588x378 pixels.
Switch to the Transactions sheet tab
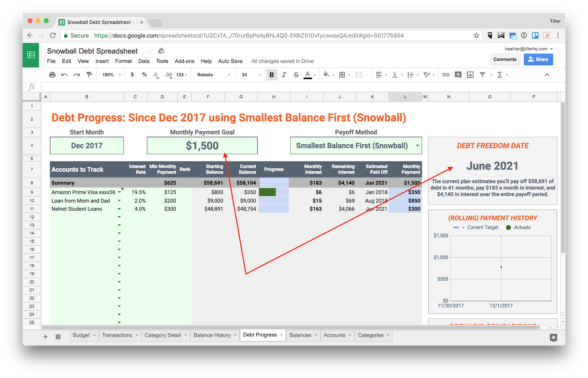tap(120, 335)
